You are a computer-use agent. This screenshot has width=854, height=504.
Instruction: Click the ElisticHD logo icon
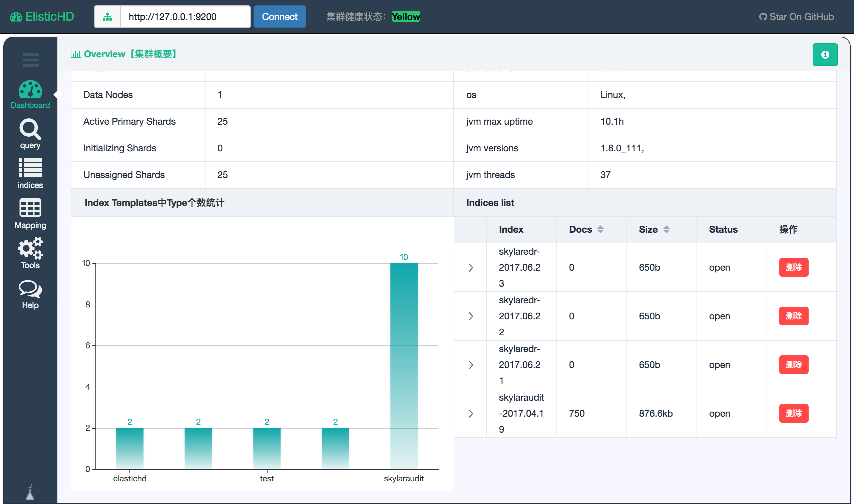click(16, 17)
